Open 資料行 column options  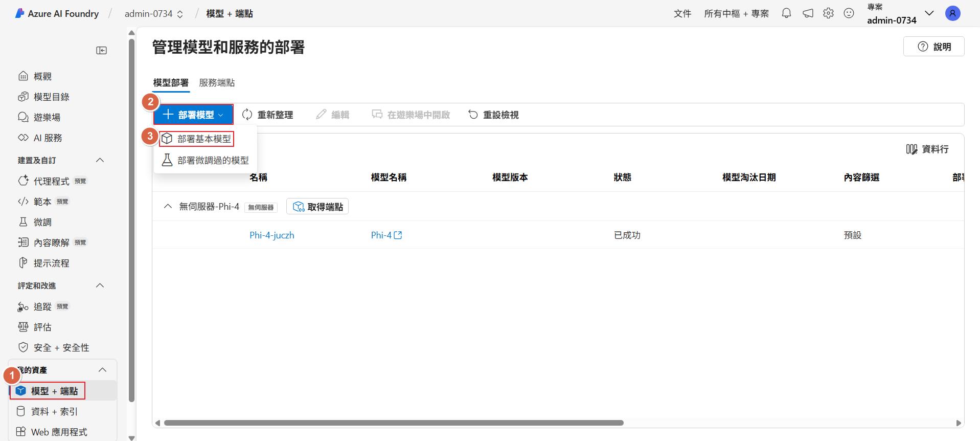pos(927,149)
